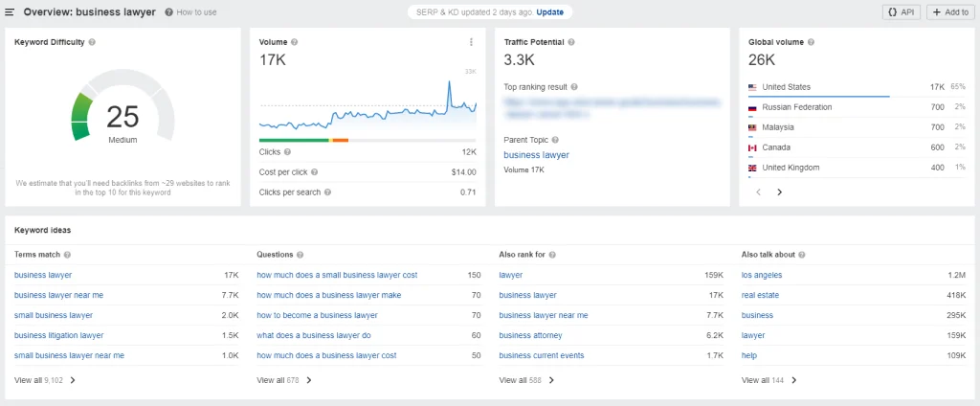The width and height of the screenshot is (980, 406).
Task: Open the Volume card three-dot menu
Action: (471, 42)
